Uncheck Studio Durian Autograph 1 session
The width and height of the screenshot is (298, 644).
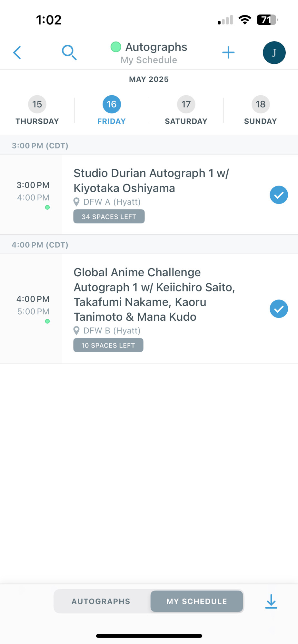pyautogui.click(x=279, y=195)
